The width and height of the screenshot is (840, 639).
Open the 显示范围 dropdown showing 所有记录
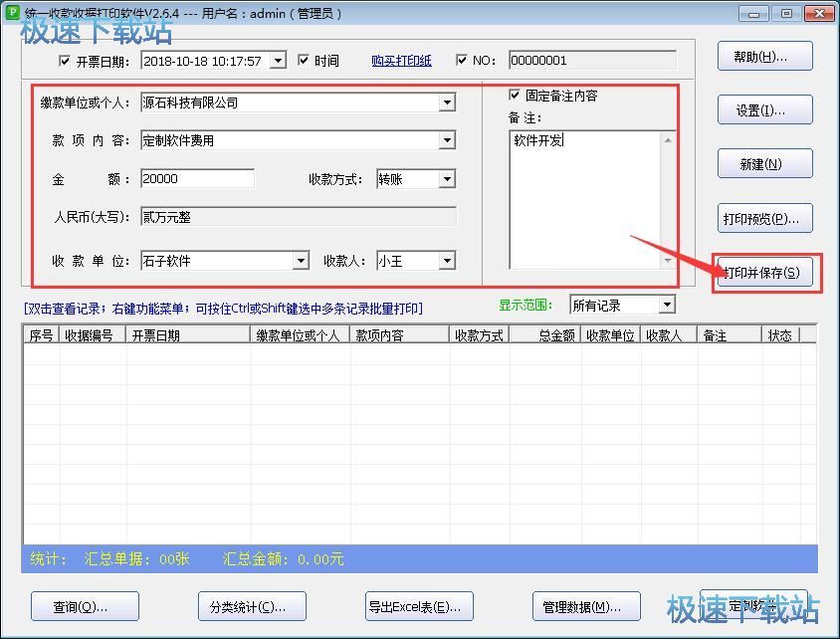click(667, 305)
